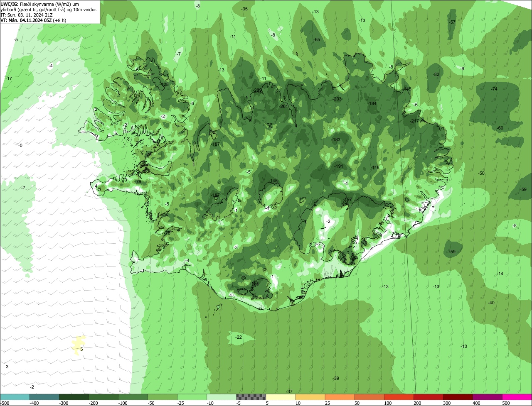
Task: Click the map value -17 on the left edge
Action: click(9, 78)
